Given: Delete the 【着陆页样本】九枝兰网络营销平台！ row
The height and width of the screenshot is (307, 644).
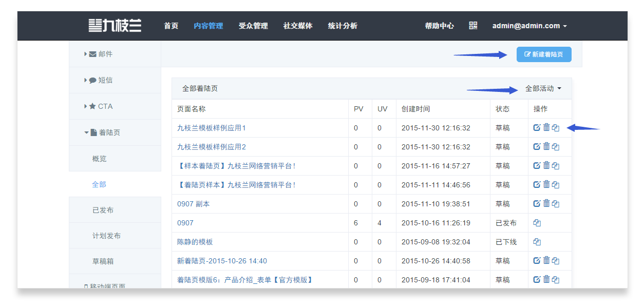Looking at the screenshot, I should tap(546, 185).
